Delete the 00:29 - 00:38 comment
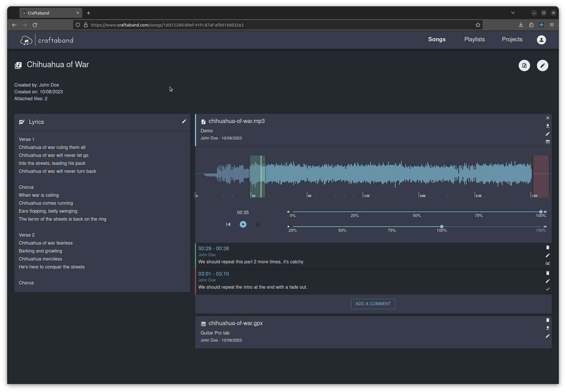Image resolution: width=566 pixels, height=392 pixels. coord(547,248)
